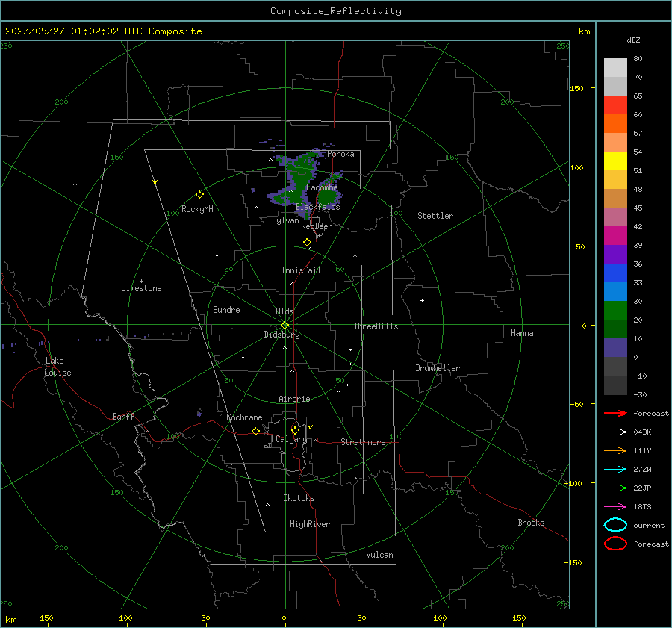Screen dimensions: 672x628
Task: Click the small echo west of Cochrane
Action: click(199, 413)
